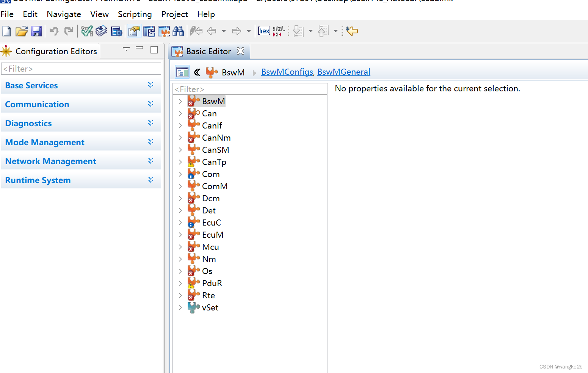This screenshot has width=588, height=373.
Task: Click the highlighted properties view toolbar icon
Action: 134,31
